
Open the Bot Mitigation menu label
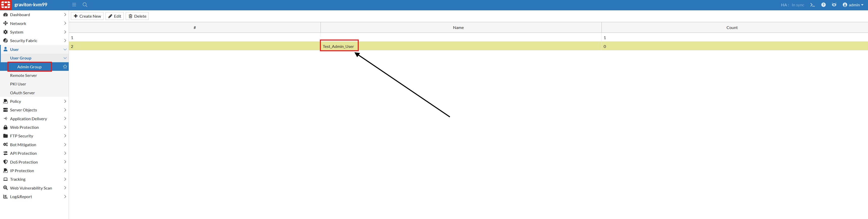[23, 145]
